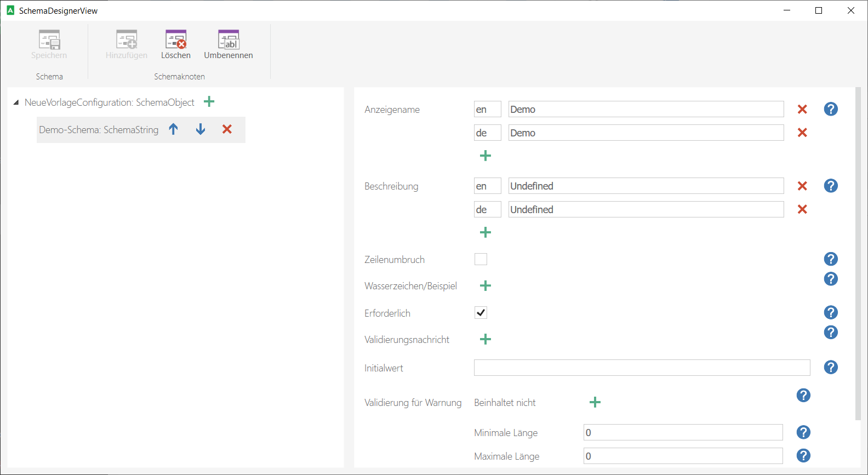This screenshot has height=475, width=868.
Task: Open help for Beschreibung field
Action: [x=831, y=186]
